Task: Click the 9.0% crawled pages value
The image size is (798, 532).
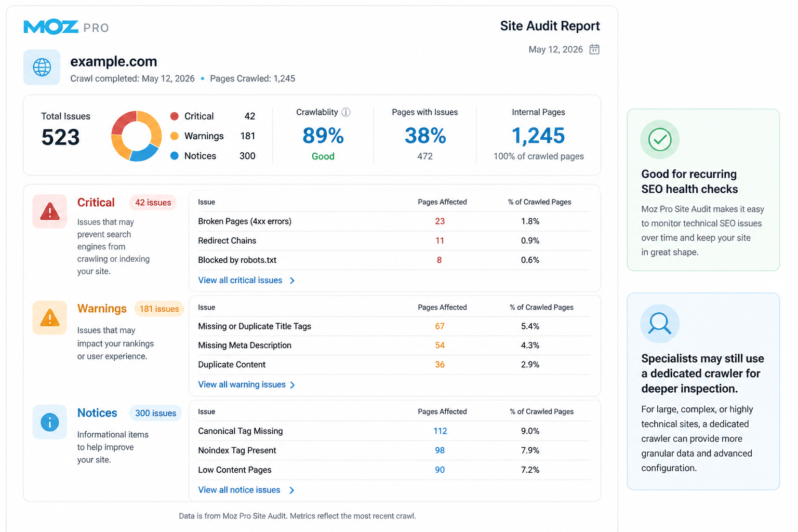Action: click(x=530, y=431)
